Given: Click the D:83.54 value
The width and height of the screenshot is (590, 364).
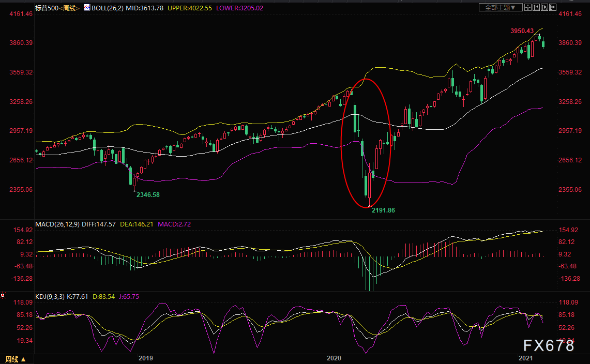Looking at the screenshot, I should [x=103, y=297].
